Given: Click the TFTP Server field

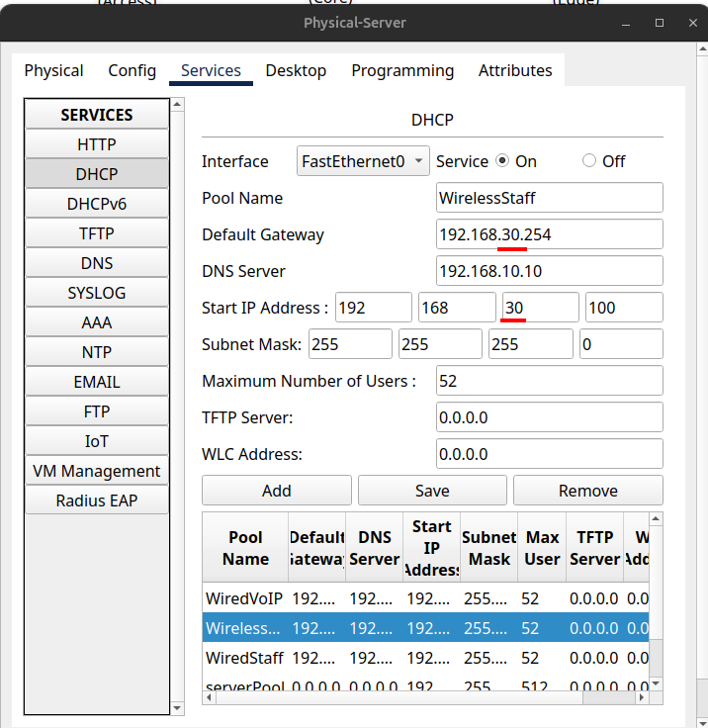Looking at the screenshot, I should [549, 417].
